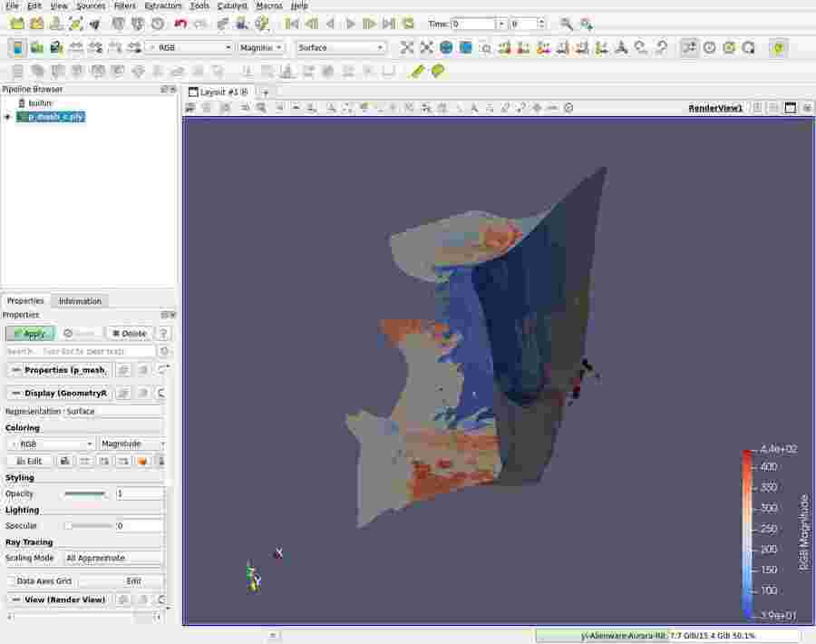Image resolution: width=816 pixels, height=644 pixels.
Task: Toggle color legend visibility icon in toolbar
Action: [17, 47]
